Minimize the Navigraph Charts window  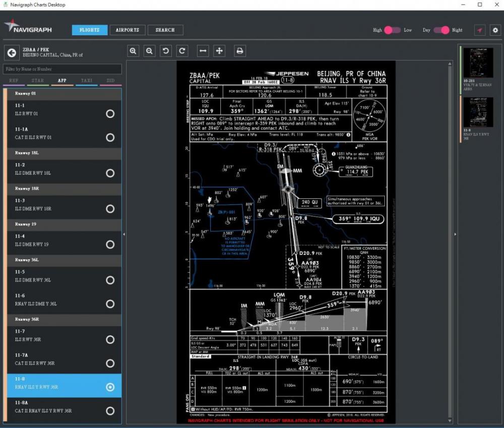click(x=463, y=5)
